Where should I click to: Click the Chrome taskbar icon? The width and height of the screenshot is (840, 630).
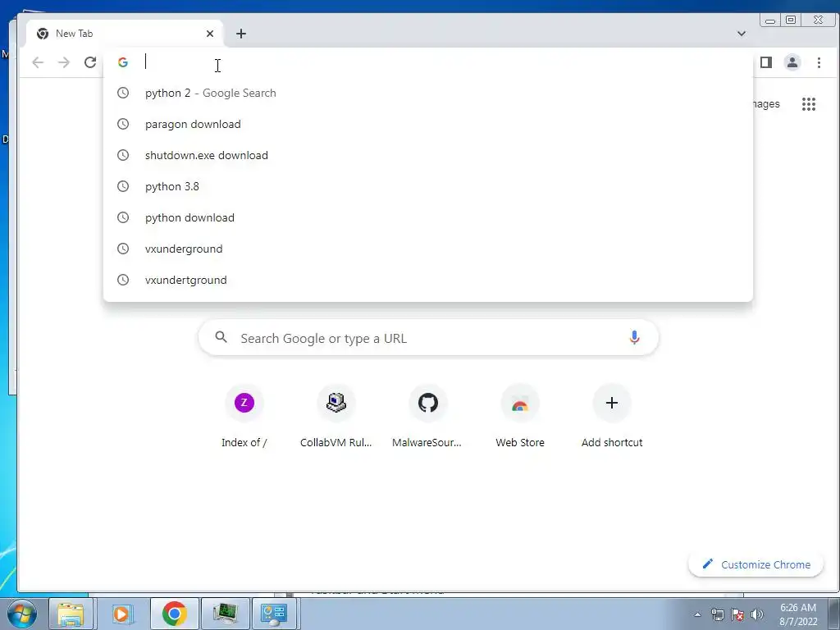174,614
